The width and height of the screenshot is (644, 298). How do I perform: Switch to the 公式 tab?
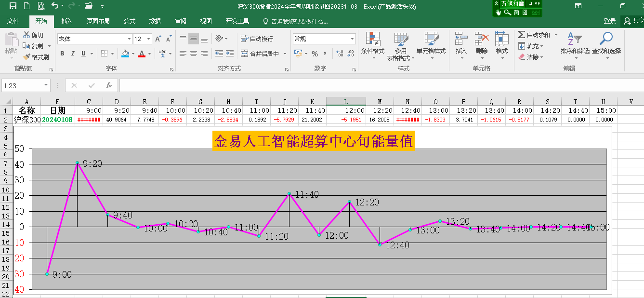tap(130, 21)
